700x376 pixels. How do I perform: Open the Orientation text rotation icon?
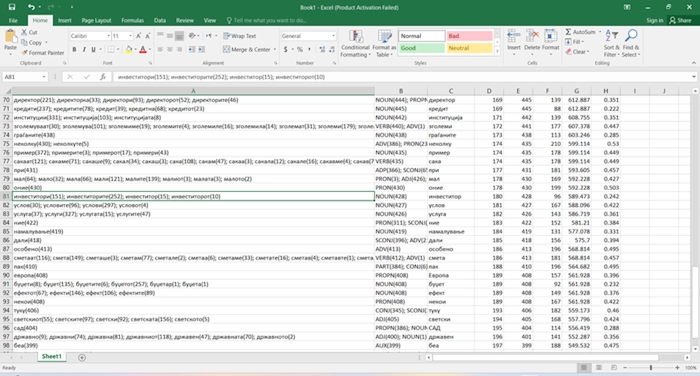click(192, 36)
